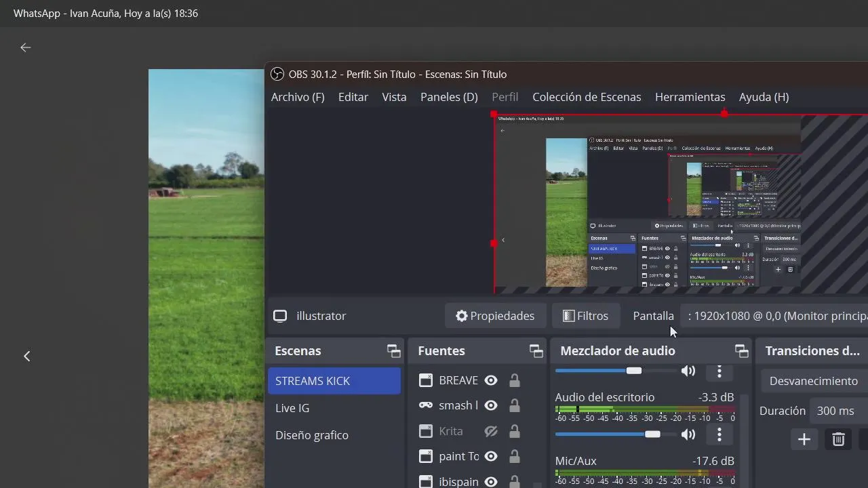Undock the Fuentes panel with its pop-out icon
Viewport: 868px width, 488px height.
click(536, 350)
